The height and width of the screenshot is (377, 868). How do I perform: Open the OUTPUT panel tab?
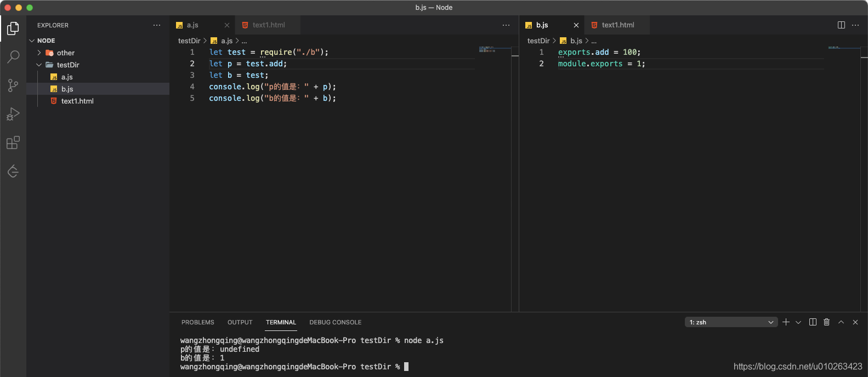coord(240,322)
